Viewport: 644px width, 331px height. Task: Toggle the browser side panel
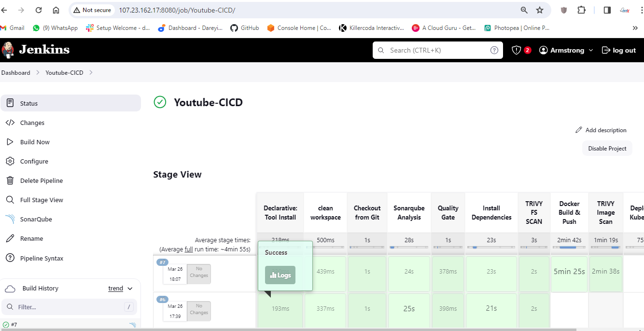click(x=607, y=10)
